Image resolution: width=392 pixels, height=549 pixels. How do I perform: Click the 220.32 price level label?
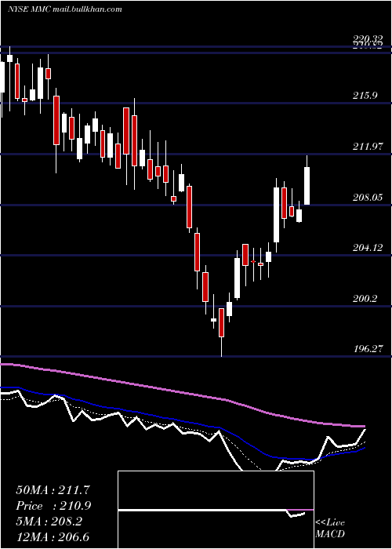coord(367,39)
